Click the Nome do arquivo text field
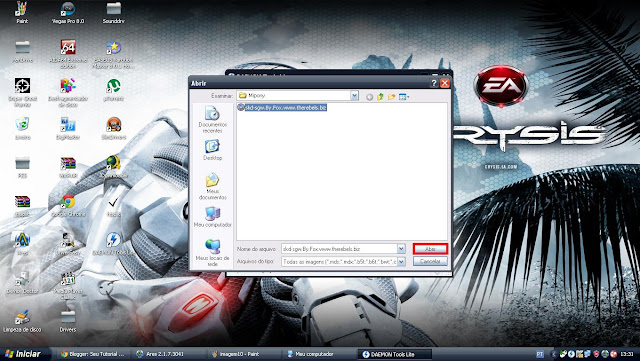Viewport: 640px width, 361px height. coord(339,249)
